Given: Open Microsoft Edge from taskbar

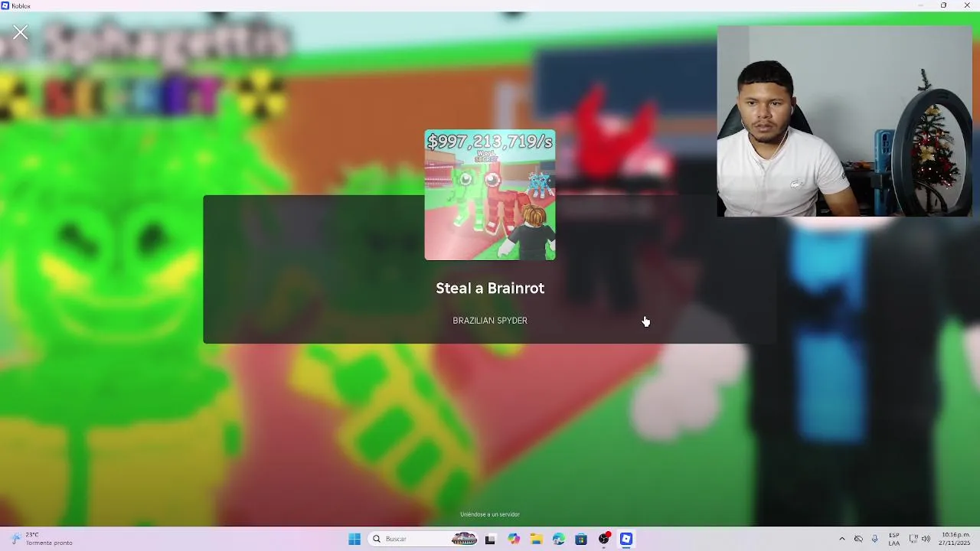Looking at the screenshot, I should point(559,539).
